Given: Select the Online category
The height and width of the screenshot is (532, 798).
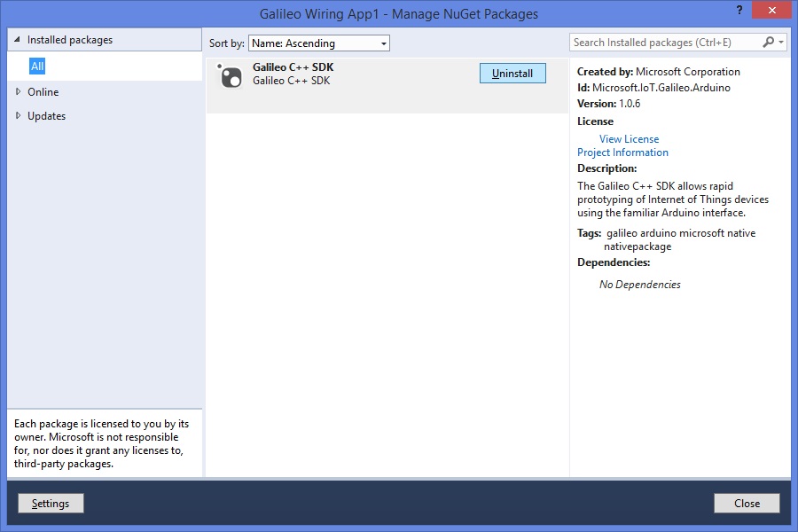Looking at the screenshot, I should coord(43,92).
